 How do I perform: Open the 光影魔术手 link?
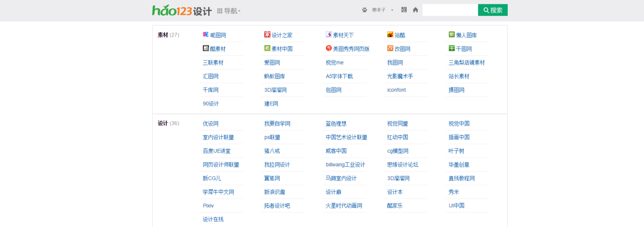pyautogui.click(x=400, y=76)
